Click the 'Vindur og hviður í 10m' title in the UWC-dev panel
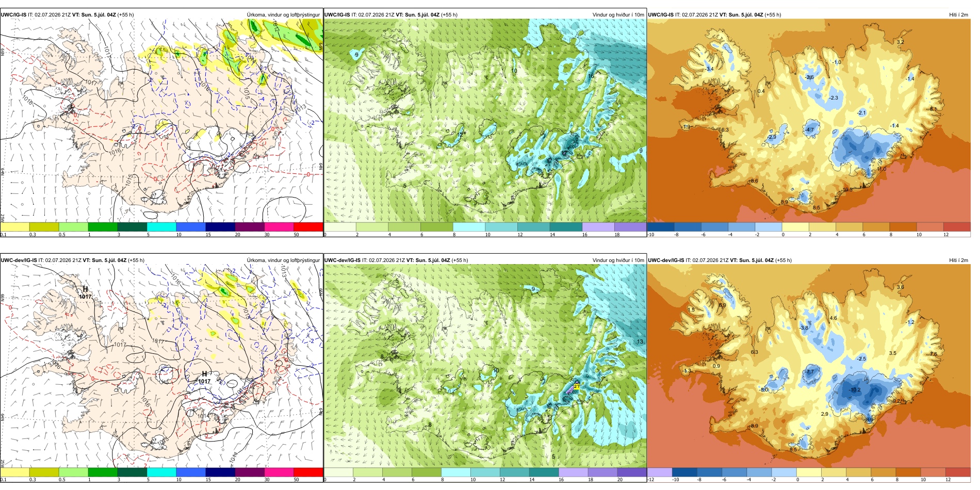Image resolution: width=980 pixels, height=490 pixels. click(618, 260)
